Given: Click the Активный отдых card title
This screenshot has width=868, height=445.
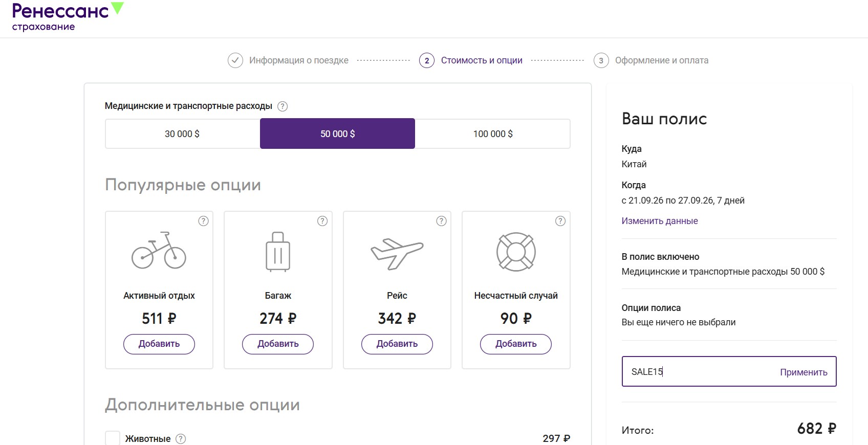Looking at the screenshot, I should click(x=159, y=296).
